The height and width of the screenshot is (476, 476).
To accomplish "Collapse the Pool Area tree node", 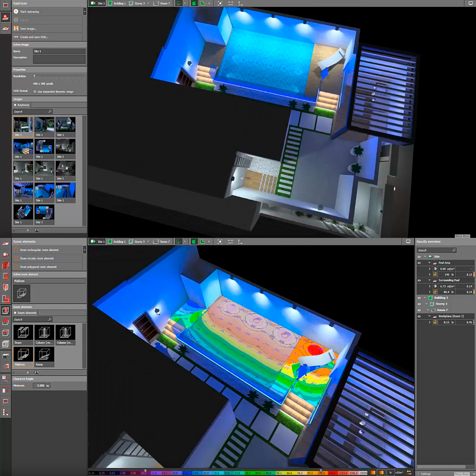I will (429, 263).
